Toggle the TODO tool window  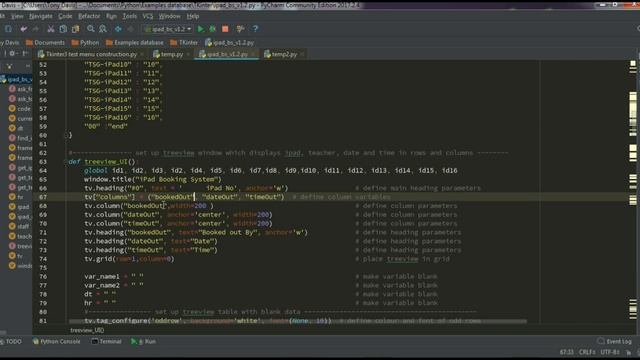[11, 341]
